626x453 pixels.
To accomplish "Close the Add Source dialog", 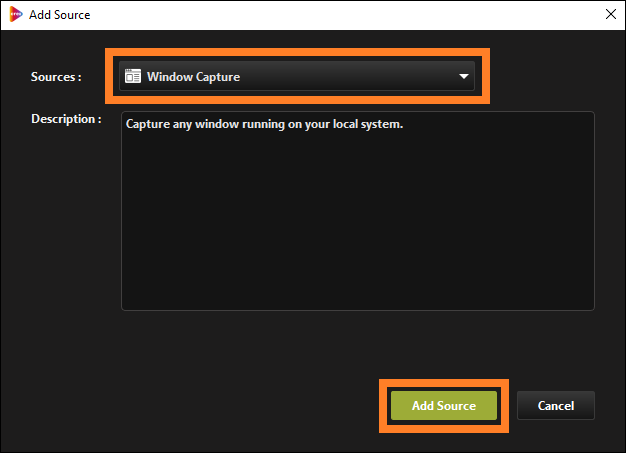I will point(610,14).
